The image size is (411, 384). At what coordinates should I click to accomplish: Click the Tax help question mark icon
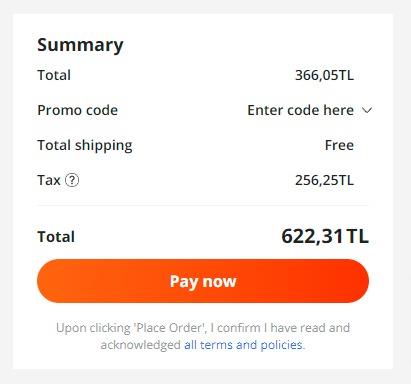72,180
